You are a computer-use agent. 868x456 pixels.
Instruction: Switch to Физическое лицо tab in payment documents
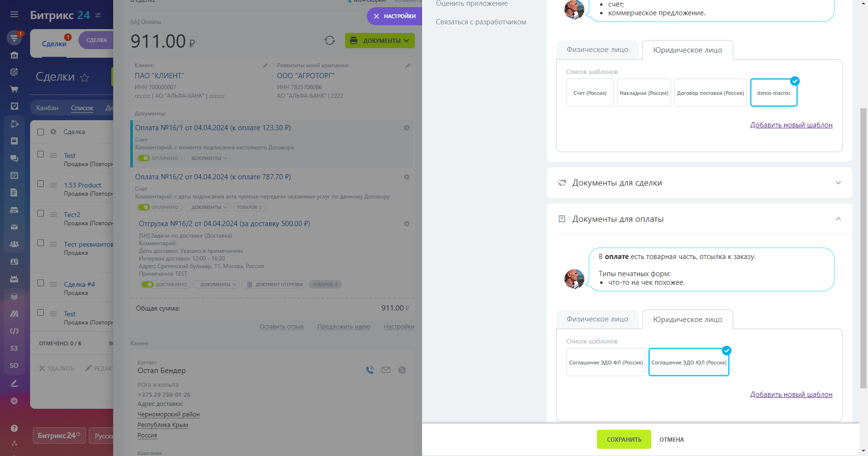click(597, 319)
